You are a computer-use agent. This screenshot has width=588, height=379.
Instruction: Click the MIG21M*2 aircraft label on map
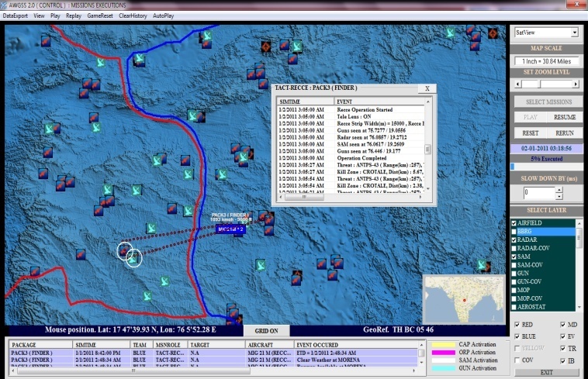point(230,229)
